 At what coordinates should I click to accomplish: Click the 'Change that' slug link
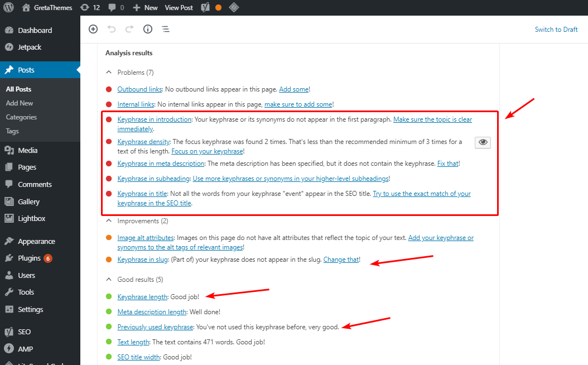click(341, 260)
